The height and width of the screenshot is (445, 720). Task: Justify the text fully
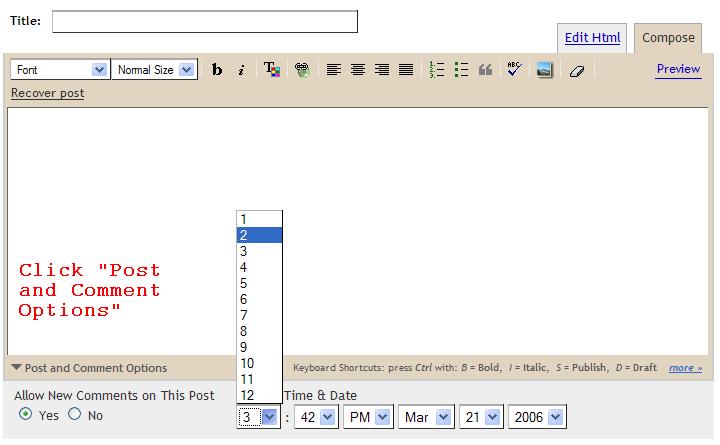click(x=406, y=70)
